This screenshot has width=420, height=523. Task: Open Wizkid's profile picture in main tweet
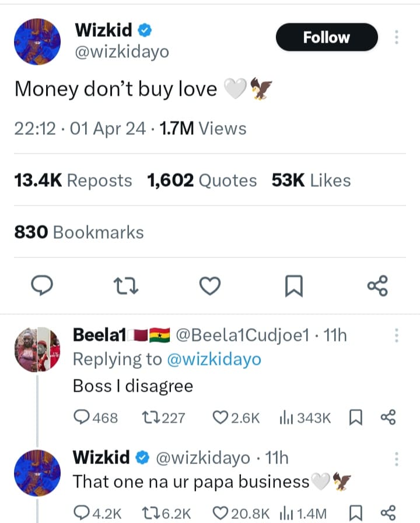37,42
